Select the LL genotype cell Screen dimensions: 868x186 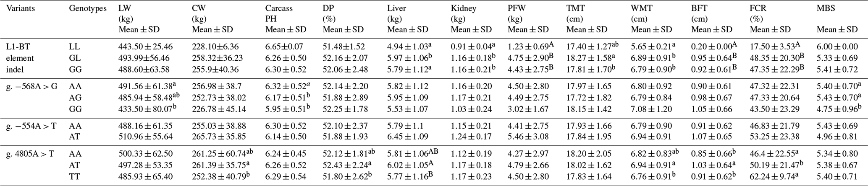click(x=75, y=47)
